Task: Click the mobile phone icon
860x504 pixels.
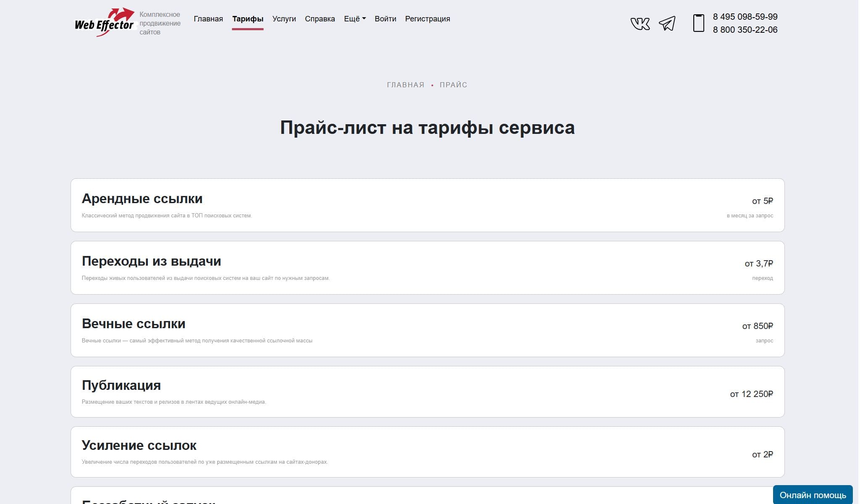Action: pos(698,23)
